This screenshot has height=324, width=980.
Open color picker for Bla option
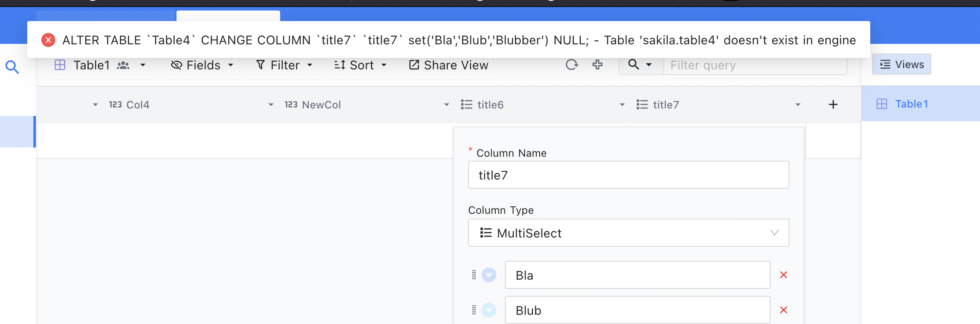coord(489,275)
